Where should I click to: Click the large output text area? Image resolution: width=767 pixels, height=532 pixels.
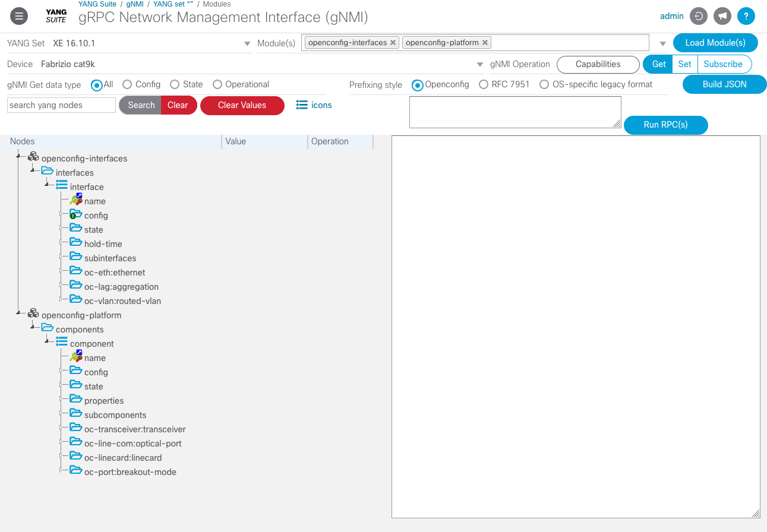[576, 327]
